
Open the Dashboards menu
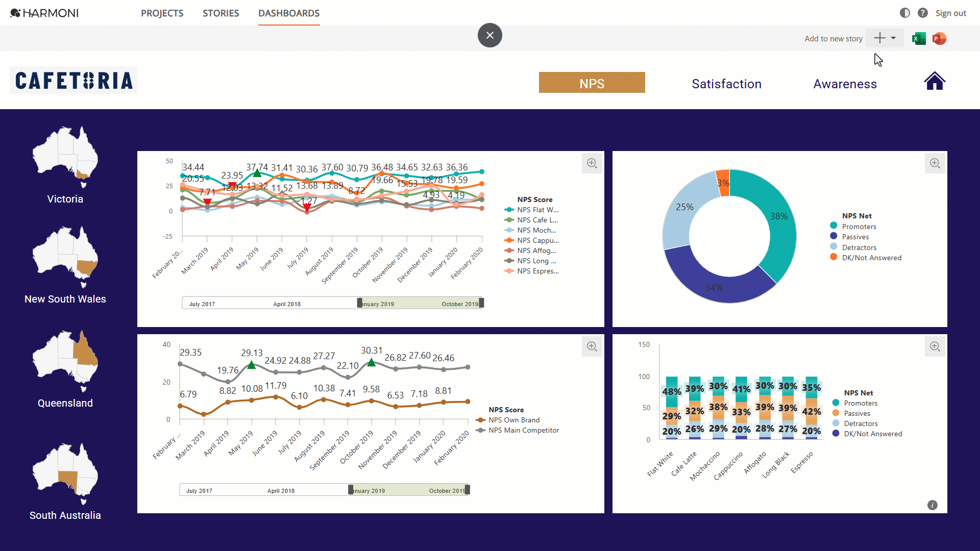point(289,13)
